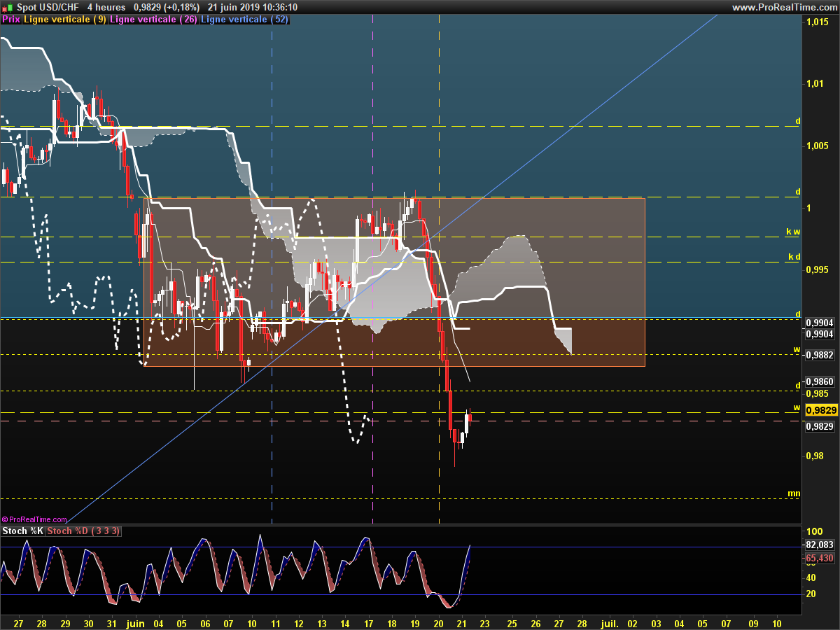The height and width of the screenshot is (630, 840).
Task: Click the 0,985 yellow price level label
Action: [816, 393]
